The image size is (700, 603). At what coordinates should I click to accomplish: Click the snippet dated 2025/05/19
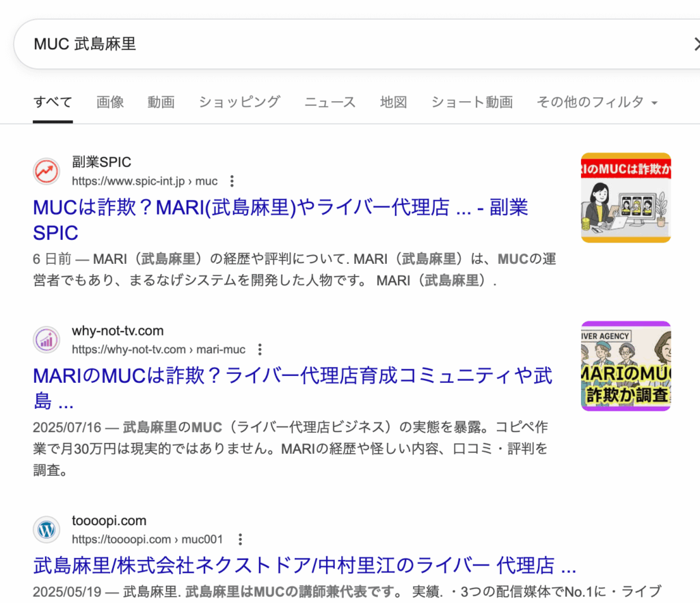[347, 592]
